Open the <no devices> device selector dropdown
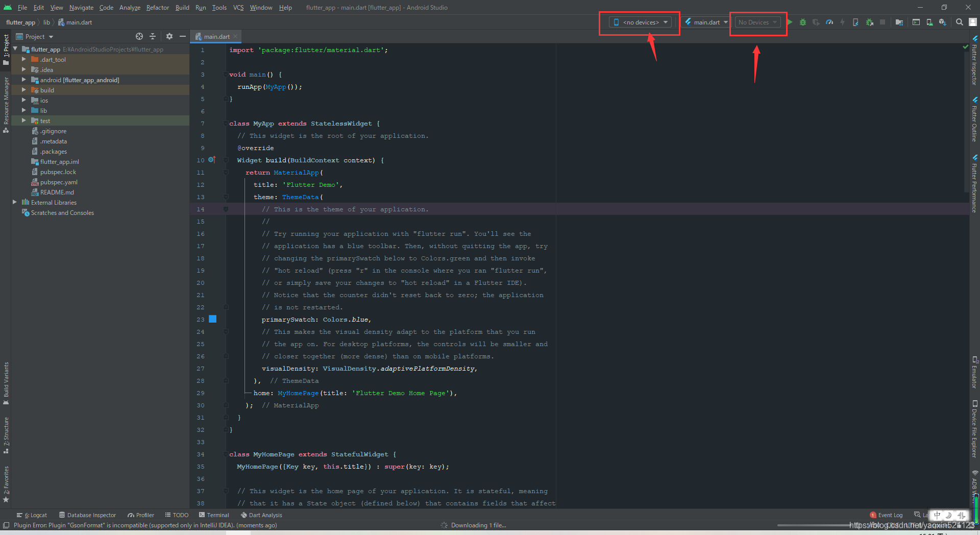 [640, 22]
